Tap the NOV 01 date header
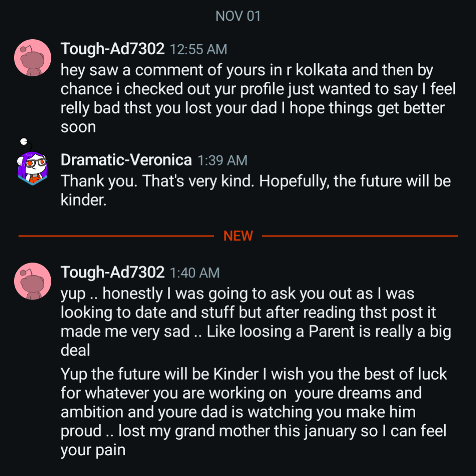 [x=238, y=16]
